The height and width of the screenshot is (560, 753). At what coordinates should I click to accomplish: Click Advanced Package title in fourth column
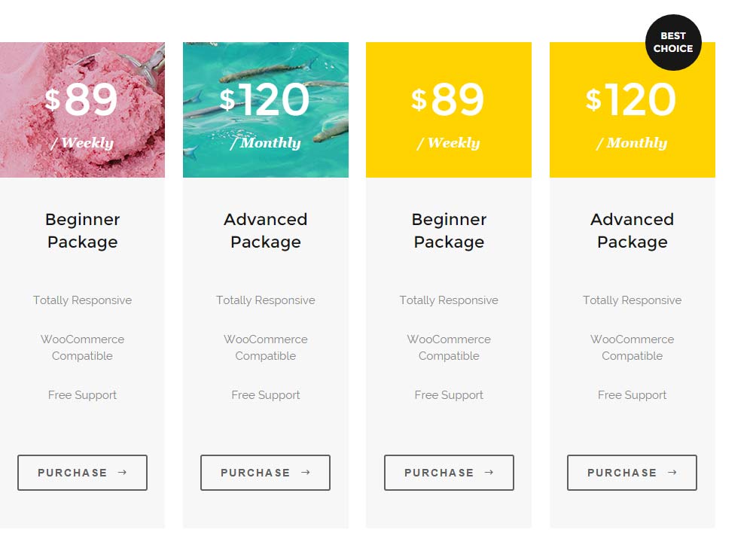pyautogui.click(x=632, y=230)
